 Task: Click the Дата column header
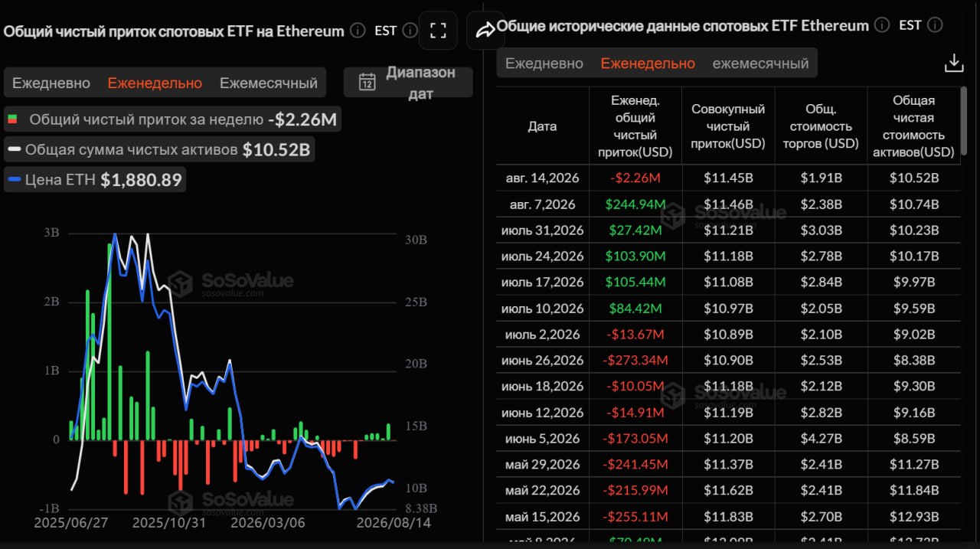[542, 126]
